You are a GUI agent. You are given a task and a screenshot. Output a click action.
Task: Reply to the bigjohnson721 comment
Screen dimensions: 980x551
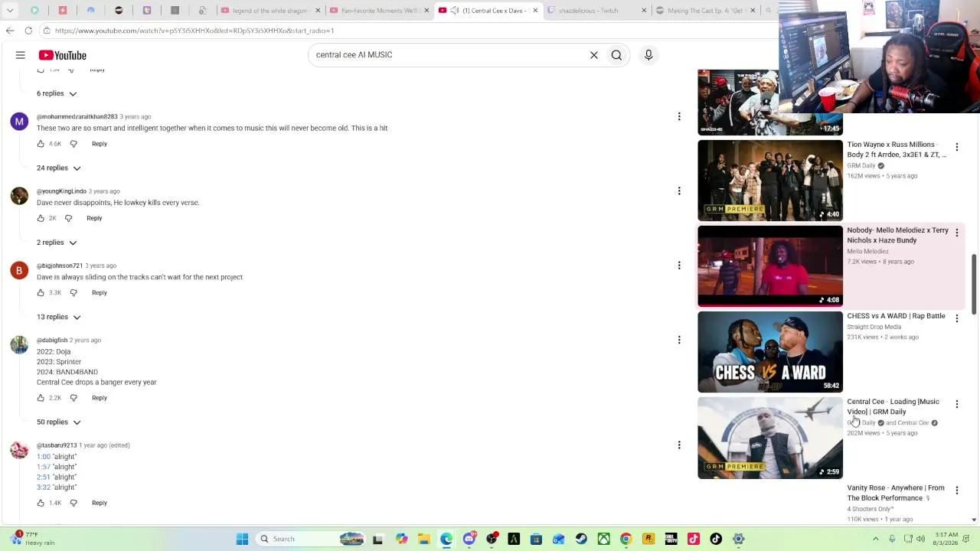tap(100, 292)
